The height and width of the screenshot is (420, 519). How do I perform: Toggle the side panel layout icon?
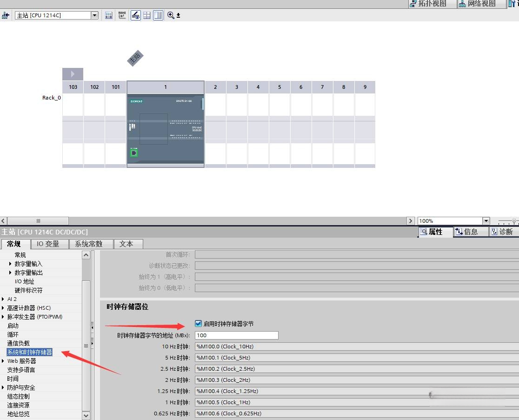[x=158, y=15]
